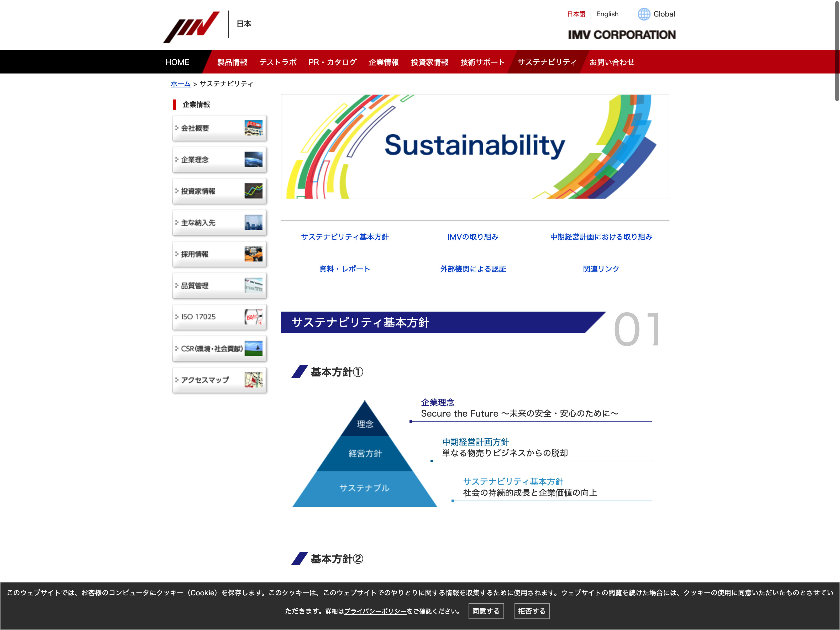Click the page vertical scrollbar
This screenshot has width=840, height=630.
point(837,51)
